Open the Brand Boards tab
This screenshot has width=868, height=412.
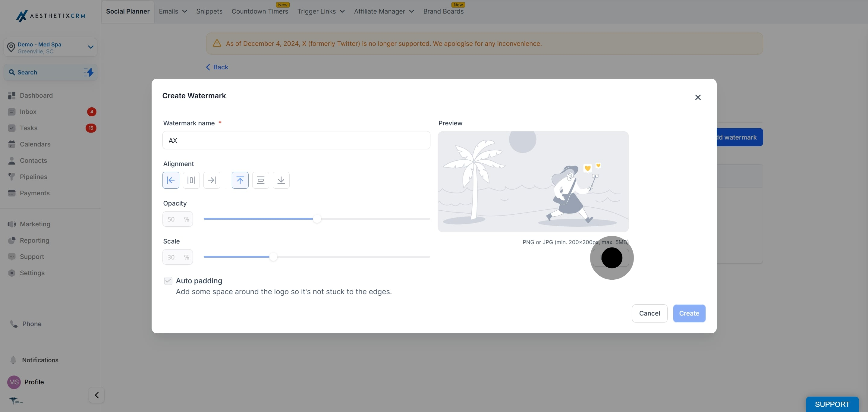(x=443, y=11)
